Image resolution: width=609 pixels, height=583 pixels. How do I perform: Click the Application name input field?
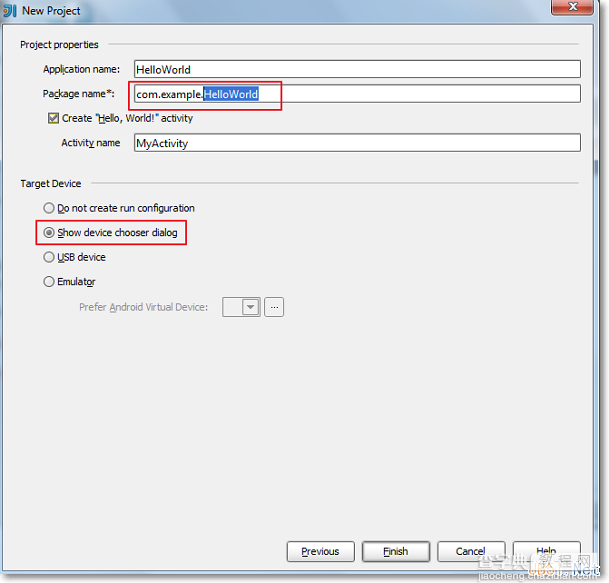coord(357,70)
